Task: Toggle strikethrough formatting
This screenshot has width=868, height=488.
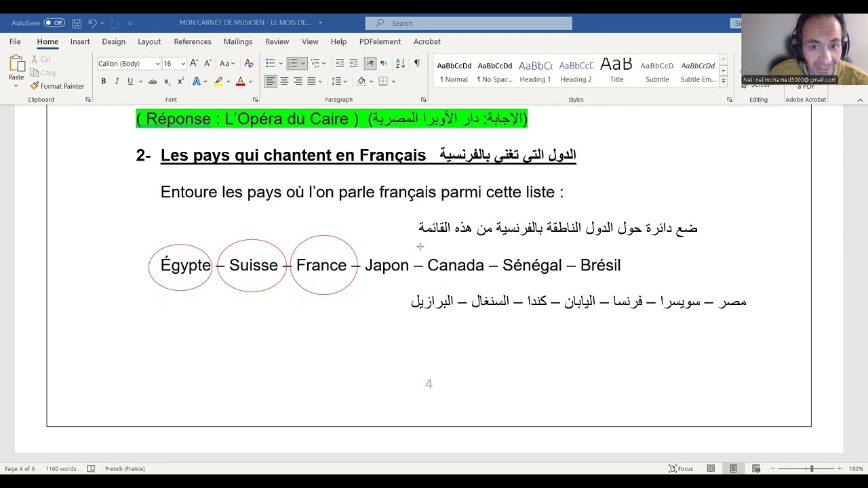Action: click(153, 81)
